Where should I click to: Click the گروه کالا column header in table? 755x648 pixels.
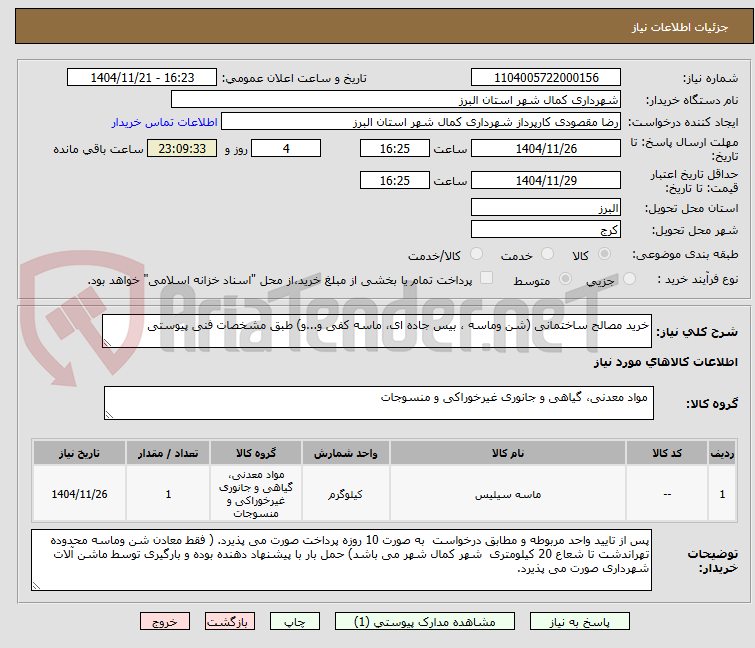tap(256, 453)
